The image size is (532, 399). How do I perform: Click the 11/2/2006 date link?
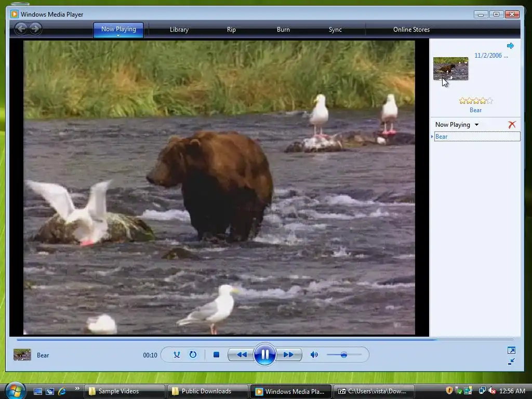491,56
